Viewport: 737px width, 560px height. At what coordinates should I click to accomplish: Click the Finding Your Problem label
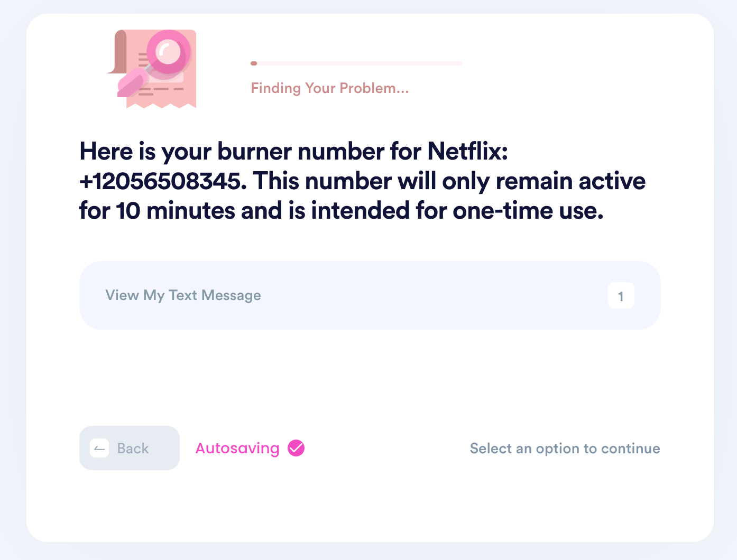pyautogui.click(x=330, y=88)
